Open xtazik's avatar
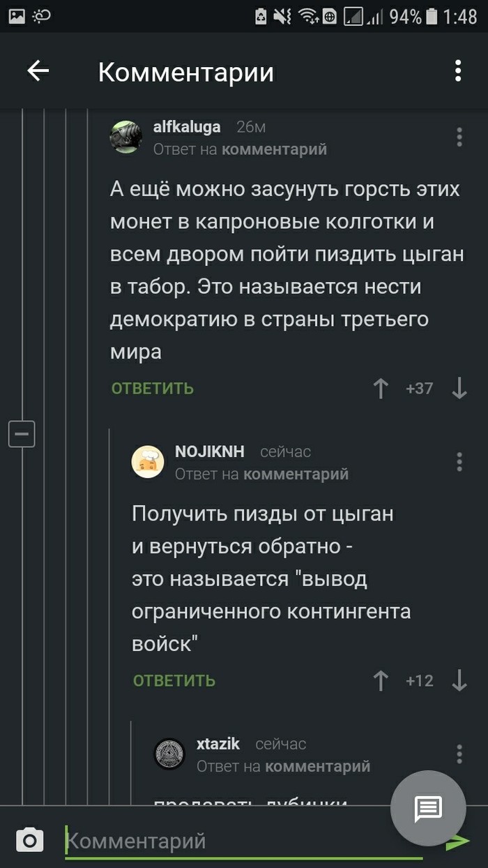Viewport: 488px width, 868px height. pyautogui.click(x=169, y=754)
